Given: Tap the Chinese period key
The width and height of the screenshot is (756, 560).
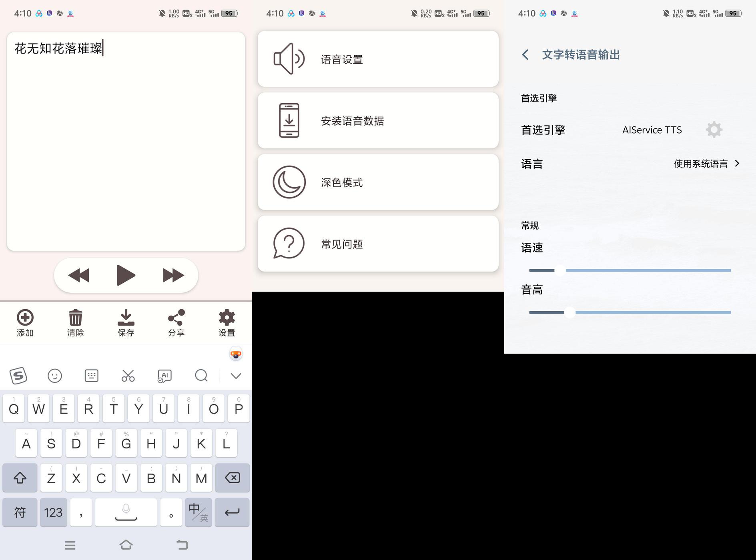Looking at the screenshot, I should (171, 512).
